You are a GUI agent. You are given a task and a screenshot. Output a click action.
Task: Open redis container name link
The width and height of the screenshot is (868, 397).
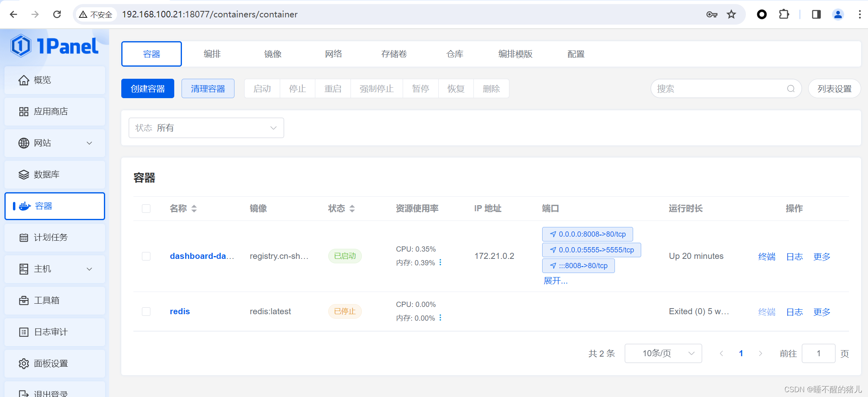(180, 311)
